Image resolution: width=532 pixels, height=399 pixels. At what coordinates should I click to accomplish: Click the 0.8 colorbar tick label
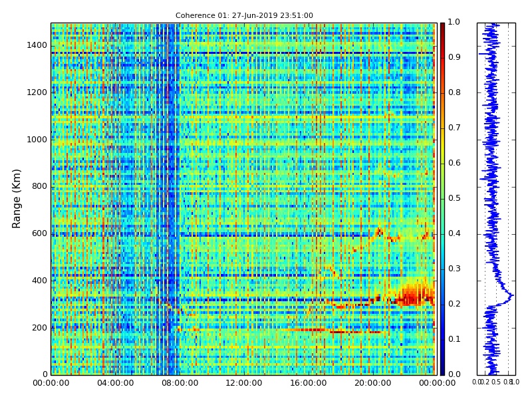pyautogui.click(x=454, y=92)
